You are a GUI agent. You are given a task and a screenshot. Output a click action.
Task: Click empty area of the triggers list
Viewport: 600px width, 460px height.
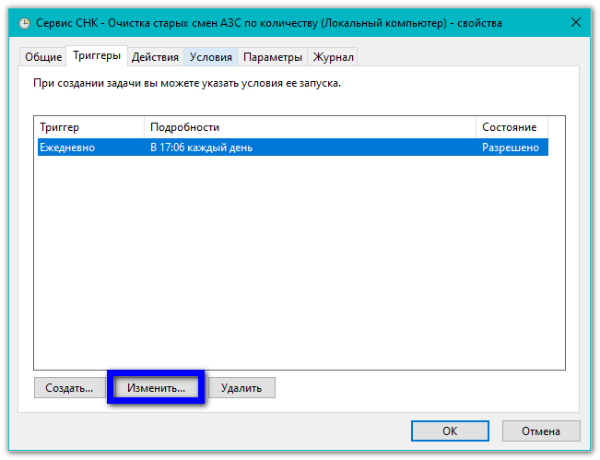(x=290, y=260)
